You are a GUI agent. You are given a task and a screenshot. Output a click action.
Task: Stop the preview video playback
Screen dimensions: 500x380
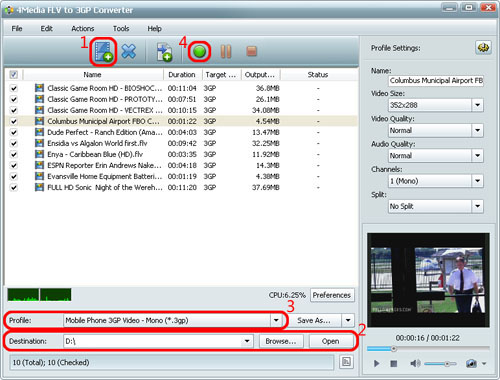(x=394, y=363)
